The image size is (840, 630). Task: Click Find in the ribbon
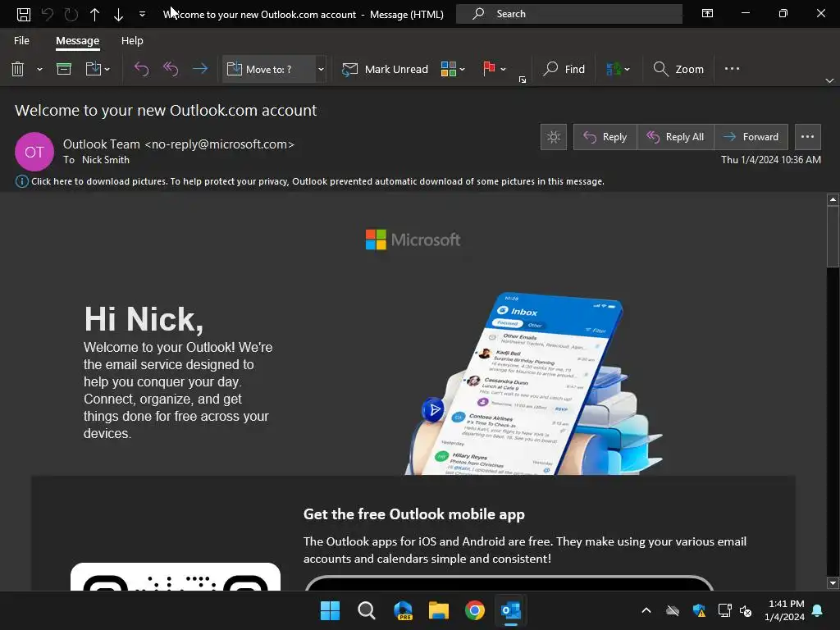(564, 69)
